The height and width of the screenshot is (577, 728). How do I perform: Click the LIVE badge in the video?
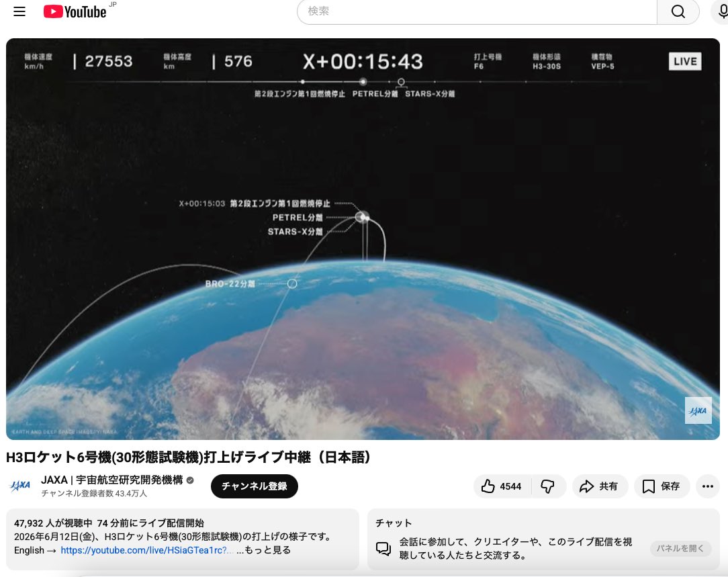685,61
